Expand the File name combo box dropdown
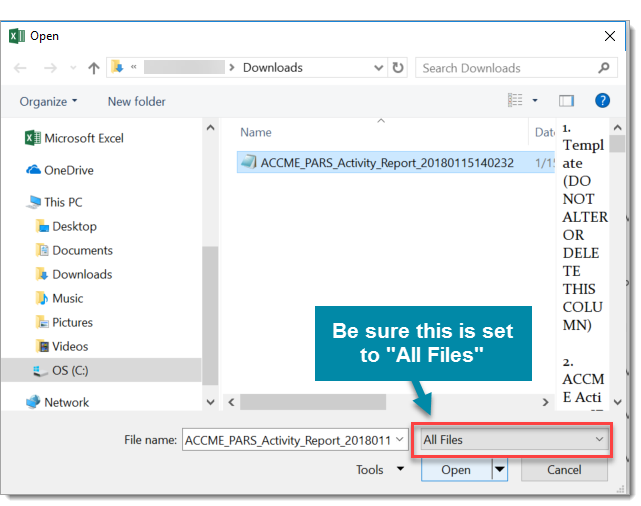 (400, 439)
